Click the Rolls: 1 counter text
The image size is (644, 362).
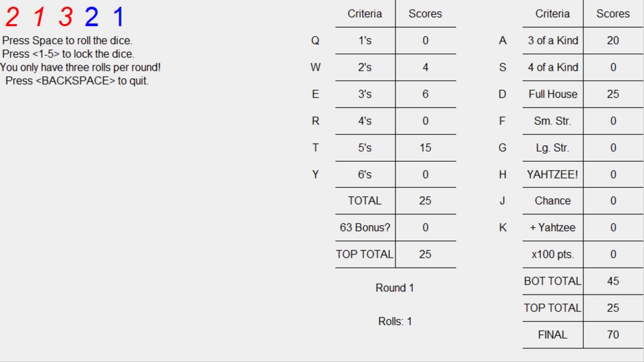pyautogui.click(x=395, y=322)
